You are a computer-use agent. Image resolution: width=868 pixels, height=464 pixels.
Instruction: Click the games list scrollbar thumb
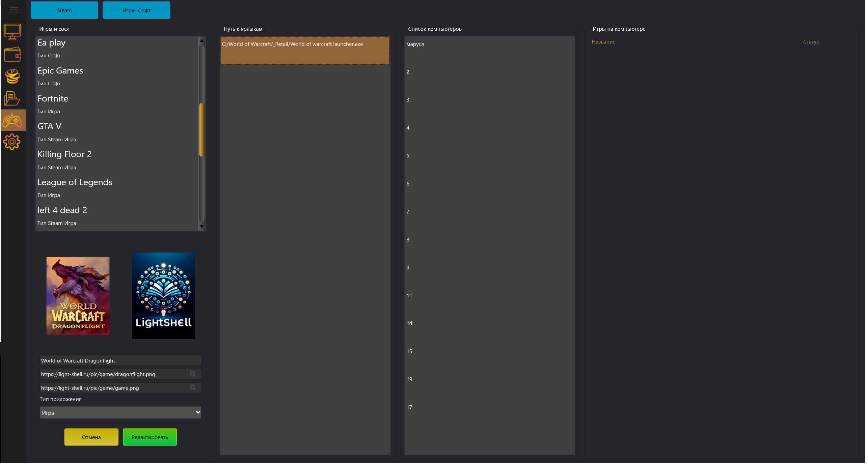coord(202,130)
